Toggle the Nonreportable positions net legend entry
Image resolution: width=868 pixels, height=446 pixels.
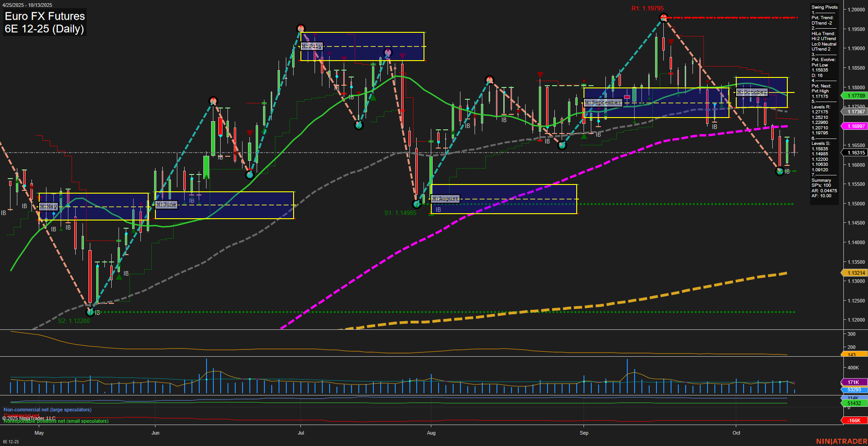pyautogui.click(x=56, y=421)
